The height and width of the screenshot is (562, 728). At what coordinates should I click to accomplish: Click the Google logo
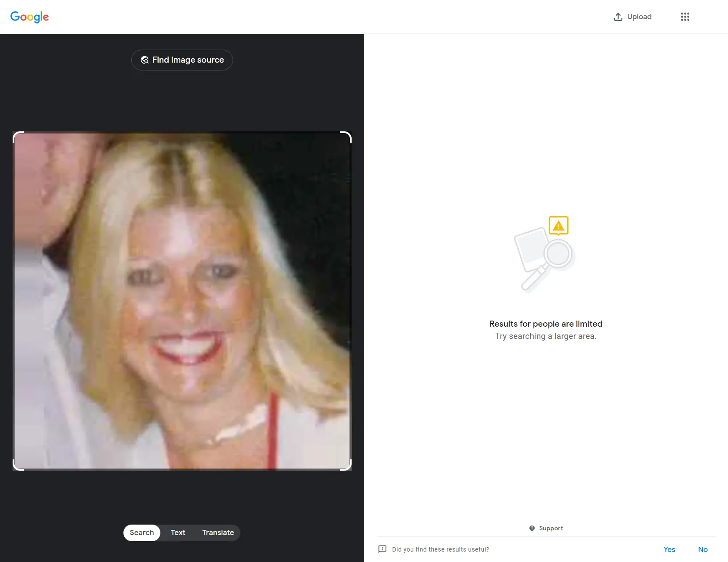click(30, 17)
